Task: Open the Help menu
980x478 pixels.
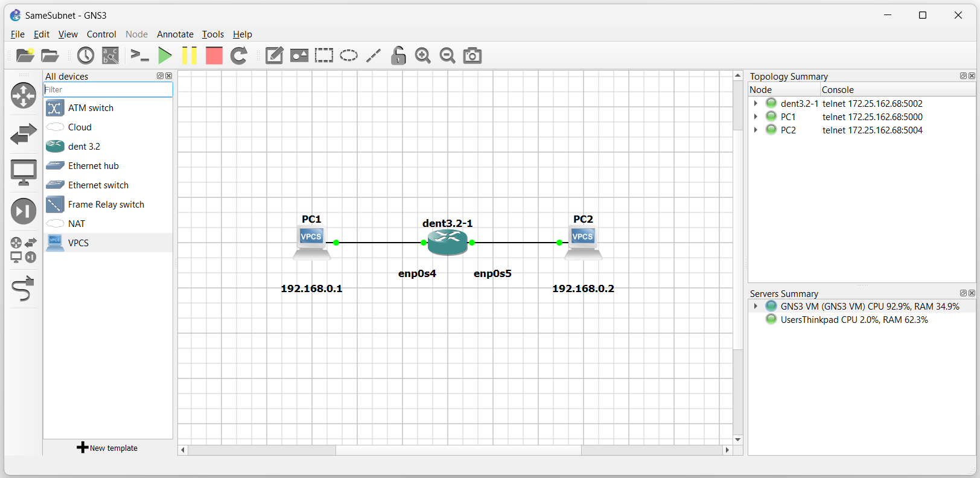Action: point(243,34)
